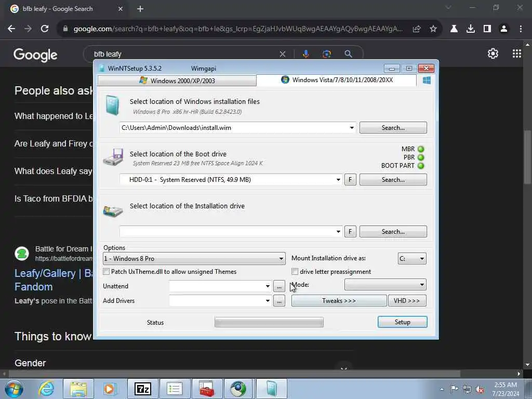532x399 pixels.
Task: Open the Windows 8 Pro edition dropdown
Action: coord(194,259)
